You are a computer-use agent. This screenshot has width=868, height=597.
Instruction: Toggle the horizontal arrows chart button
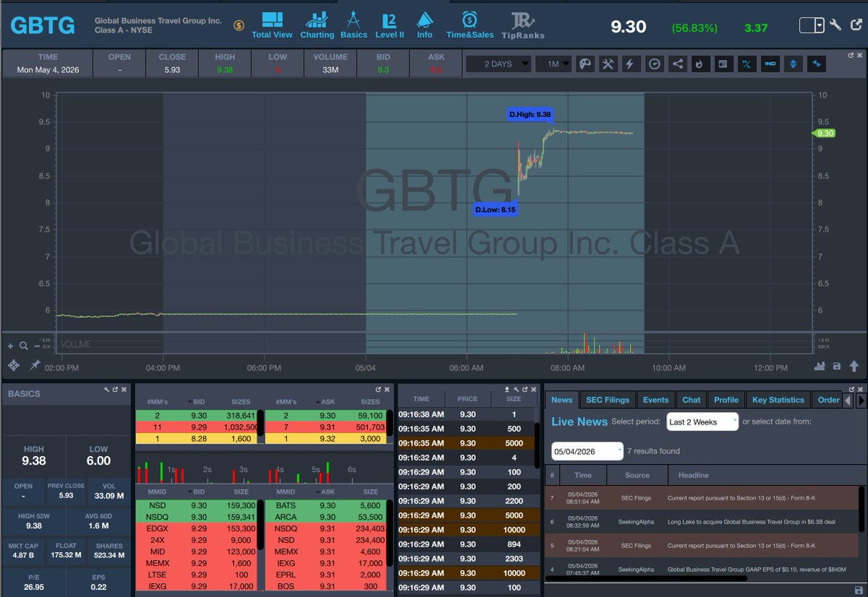coord(817,64)
